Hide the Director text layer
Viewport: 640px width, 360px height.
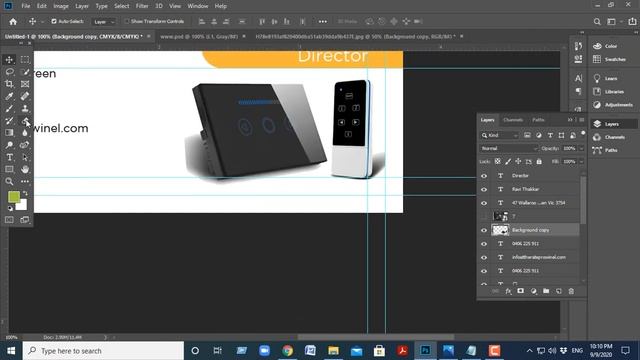coord(484,176)
